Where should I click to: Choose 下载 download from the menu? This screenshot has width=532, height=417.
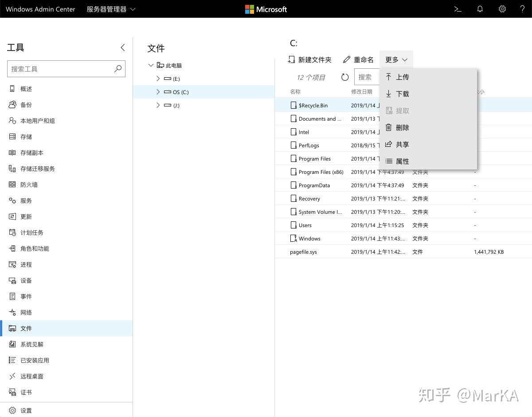point(428,94)
